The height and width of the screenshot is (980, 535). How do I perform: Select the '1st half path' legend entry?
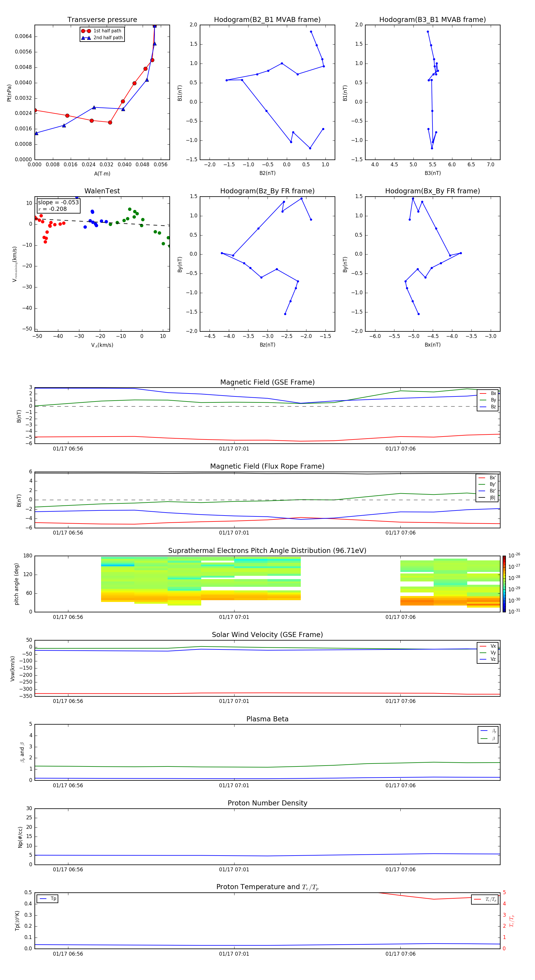tap(102, 31)
